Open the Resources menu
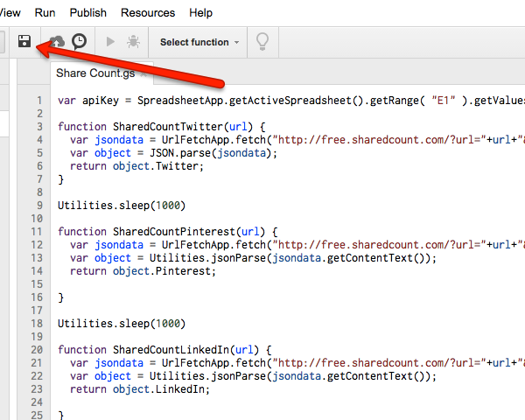This screenshot has height=420, width=525. click(147, 13)
